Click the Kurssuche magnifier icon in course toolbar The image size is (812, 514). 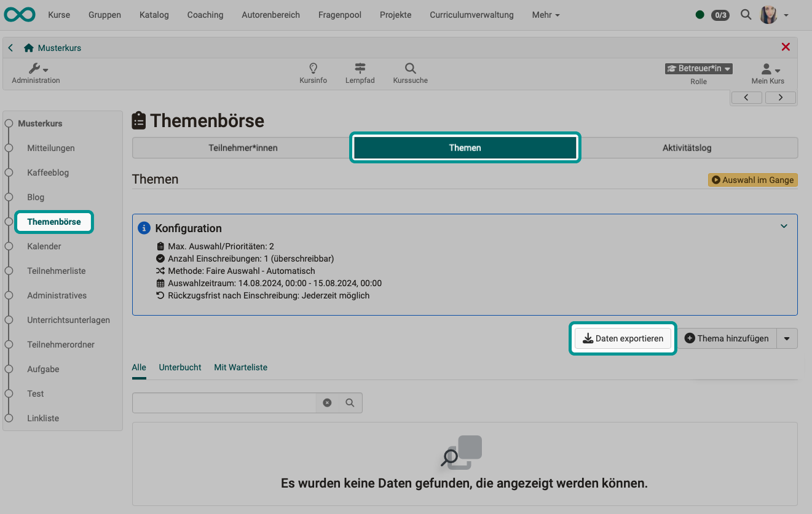point(409,69)
